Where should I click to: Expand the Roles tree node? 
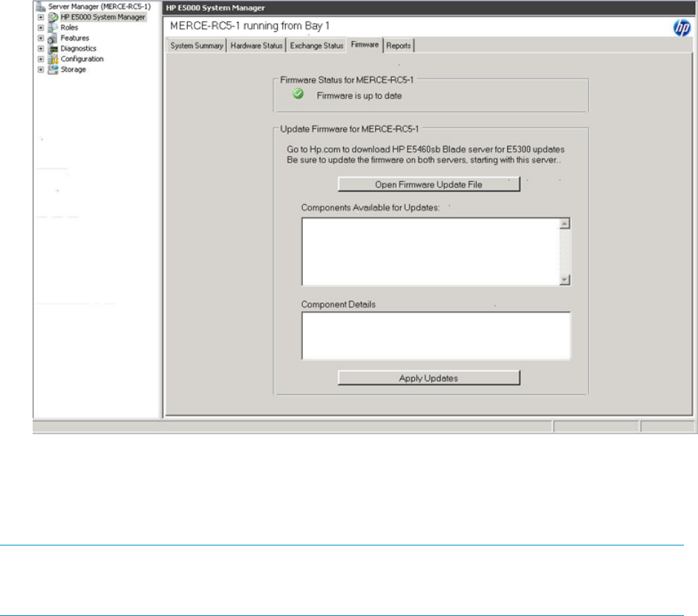[41, 27]
